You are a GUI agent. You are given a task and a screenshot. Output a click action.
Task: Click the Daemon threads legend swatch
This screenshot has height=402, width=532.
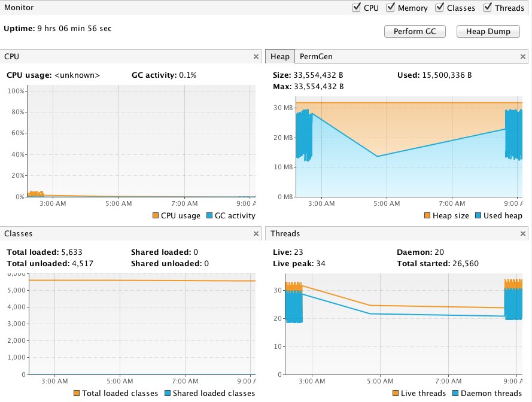pos(456,394)
